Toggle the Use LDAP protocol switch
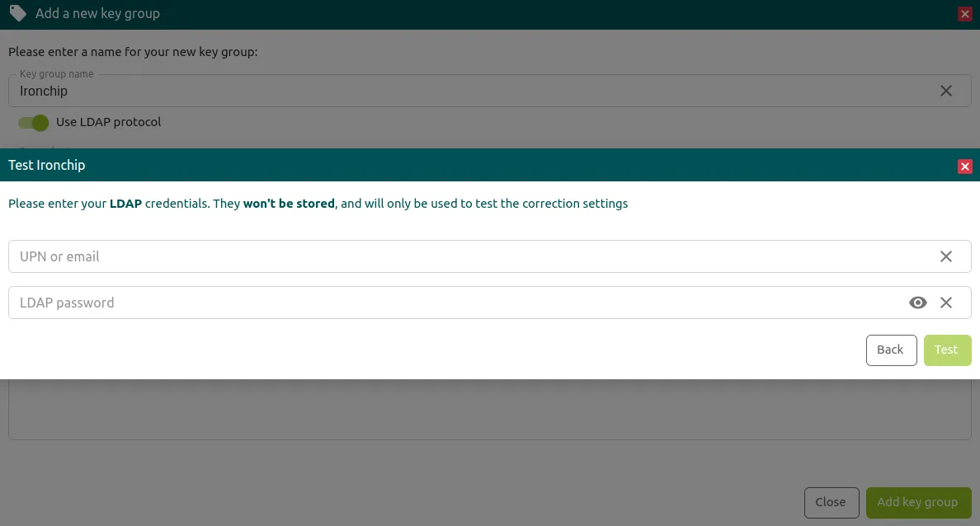Screen dimensions: 980x526 [33, 123]
